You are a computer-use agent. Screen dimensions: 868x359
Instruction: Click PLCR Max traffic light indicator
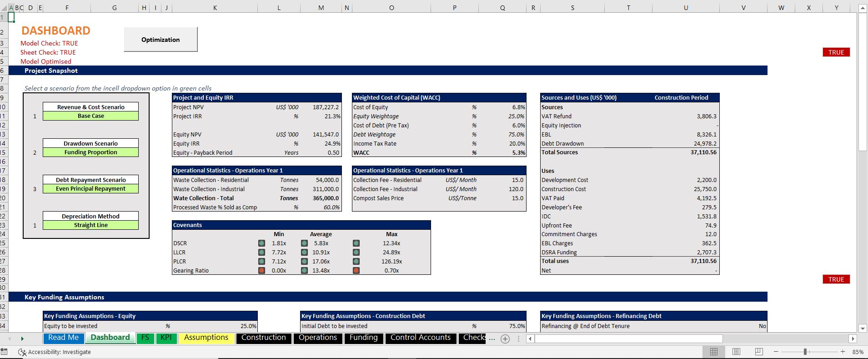[356, 261]
